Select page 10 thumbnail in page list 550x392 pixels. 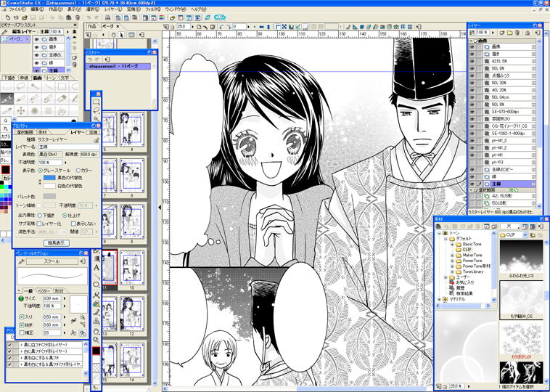[132, 268]
